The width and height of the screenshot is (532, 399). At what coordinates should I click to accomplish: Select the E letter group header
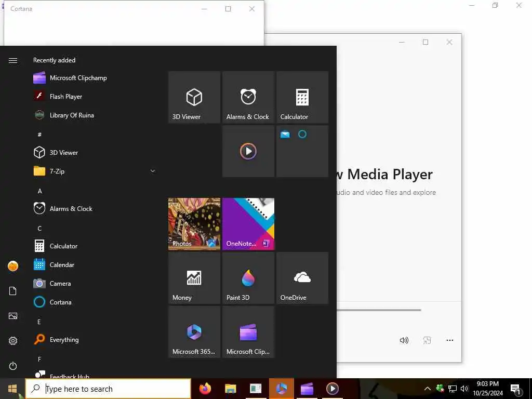pyautogui.click(x=39, y=322)
